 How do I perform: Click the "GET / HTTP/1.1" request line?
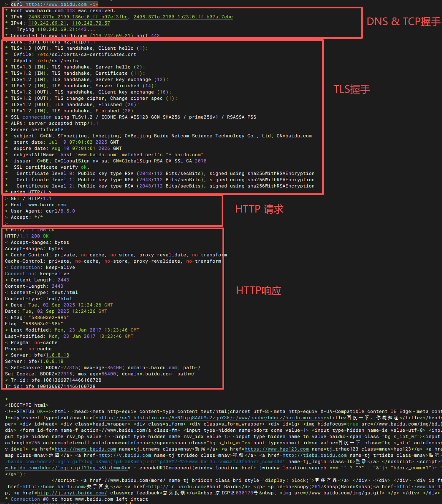click(28, 198)
